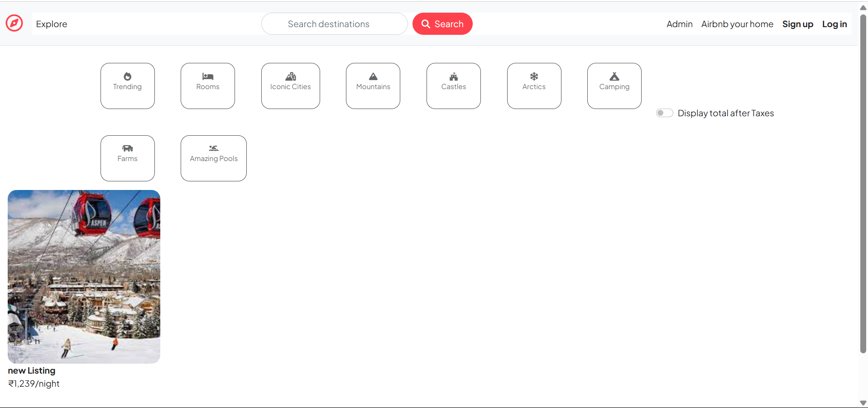Image resolution: width=868 pixels, height=408 pixels.
Task: Click the scrollbar down arrow
Action: tap(863, 403)
